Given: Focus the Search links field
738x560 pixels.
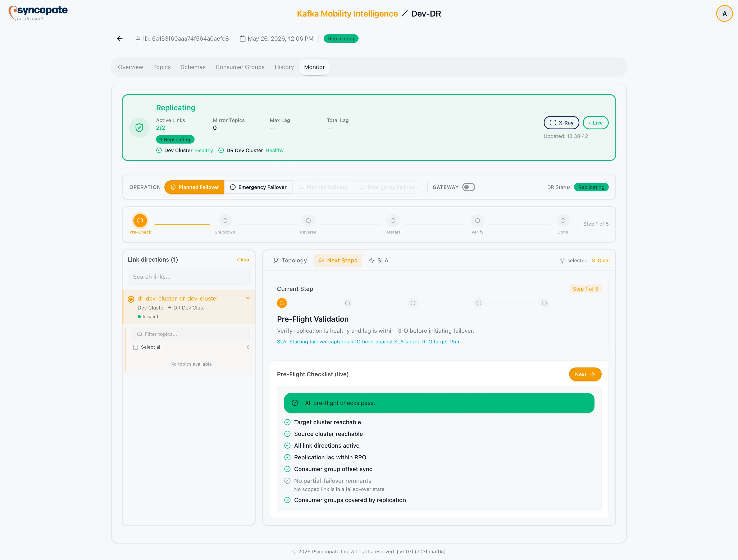Looking at the screenshot, I should click(x=188, y=277).
